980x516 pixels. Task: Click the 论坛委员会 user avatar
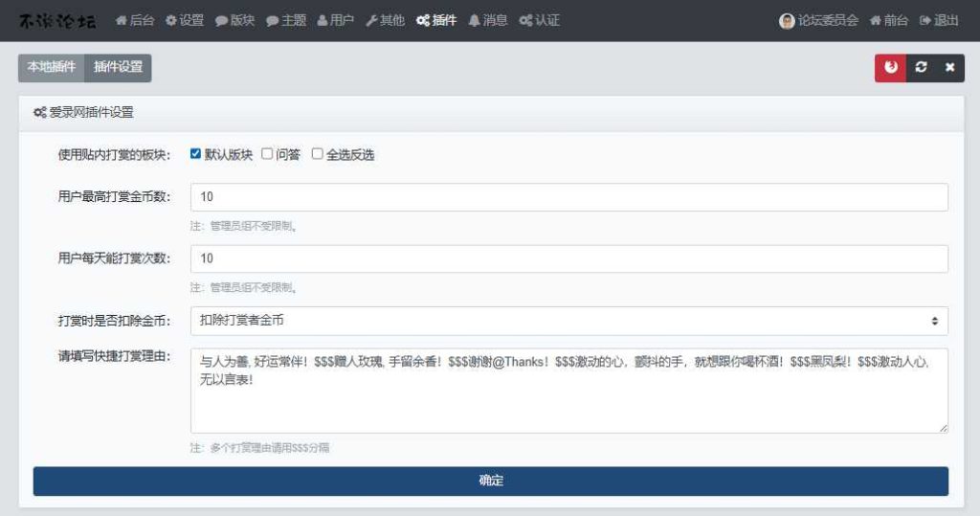(787, 21)
